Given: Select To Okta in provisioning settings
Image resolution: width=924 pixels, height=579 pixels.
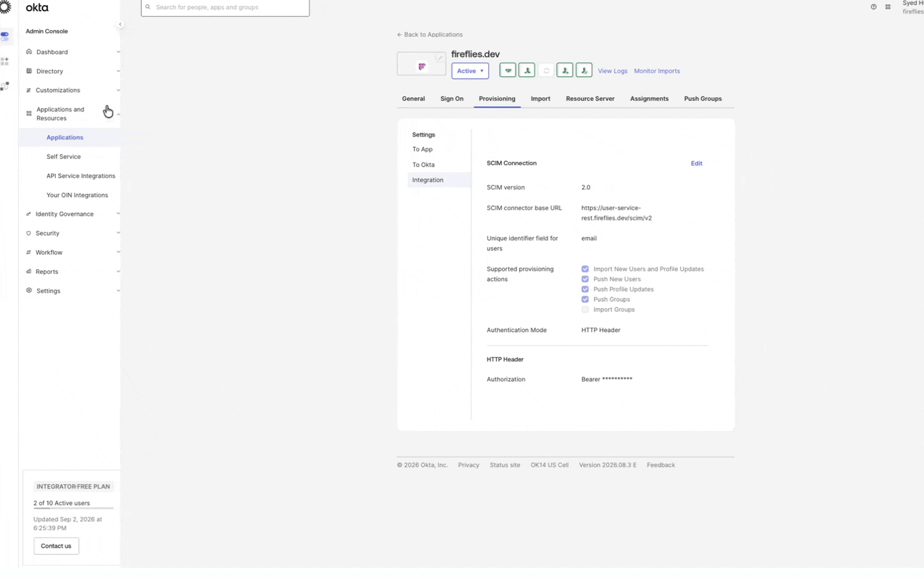Looking at the screenshot, I should [423, 165].
